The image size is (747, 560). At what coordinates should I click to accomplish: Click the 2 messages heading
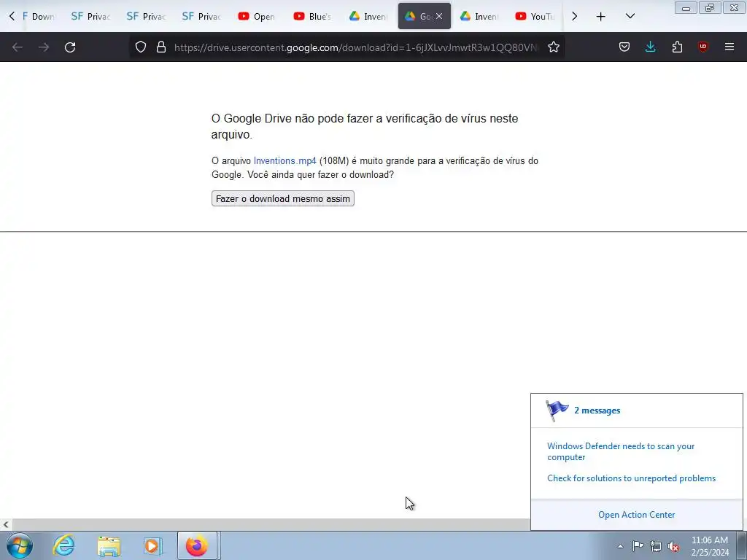click(597, 411)
